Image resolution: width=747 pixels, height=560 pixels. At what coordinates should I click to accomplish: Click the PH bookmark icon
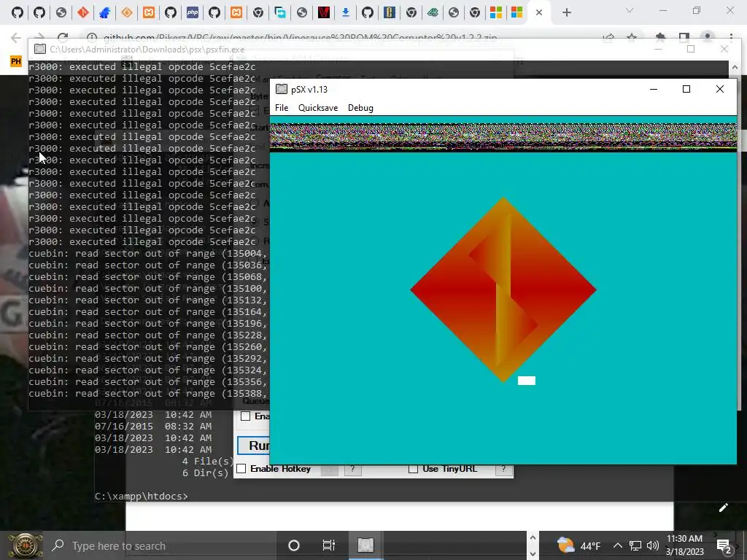coord(16,61)
